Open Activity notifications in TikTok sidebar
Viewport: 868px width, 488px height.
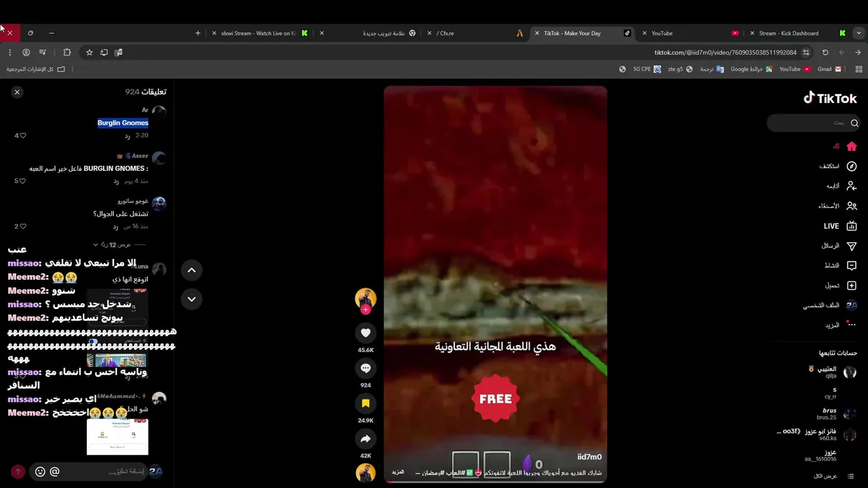pos(852,266)
